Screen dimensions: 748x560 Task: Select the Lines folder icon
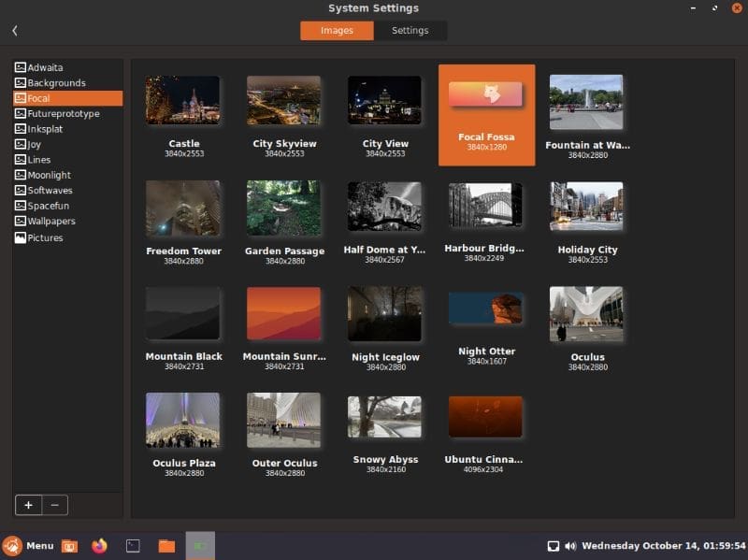[20, 159]
